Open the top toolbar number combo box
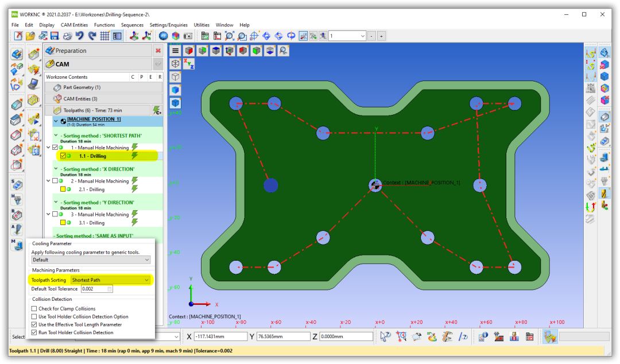The image size is (620, 364). click(x=347, y=36)
